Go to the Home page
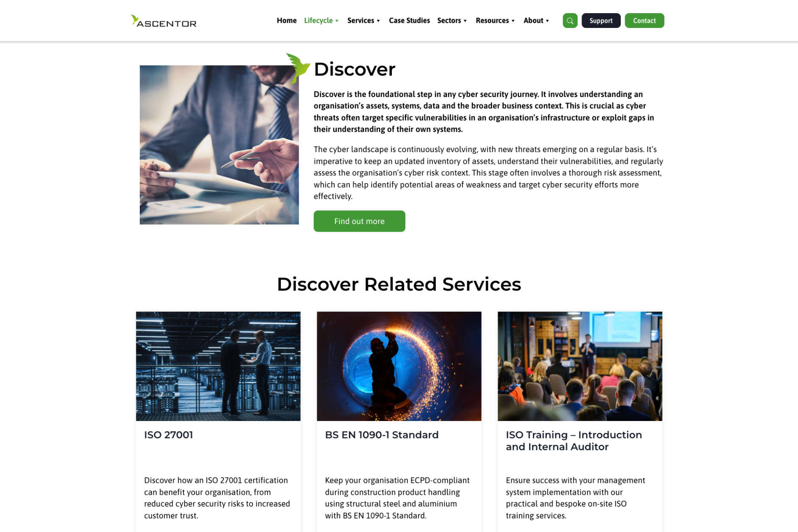This screenshot has height=532, width=798. tap(286, 20)
